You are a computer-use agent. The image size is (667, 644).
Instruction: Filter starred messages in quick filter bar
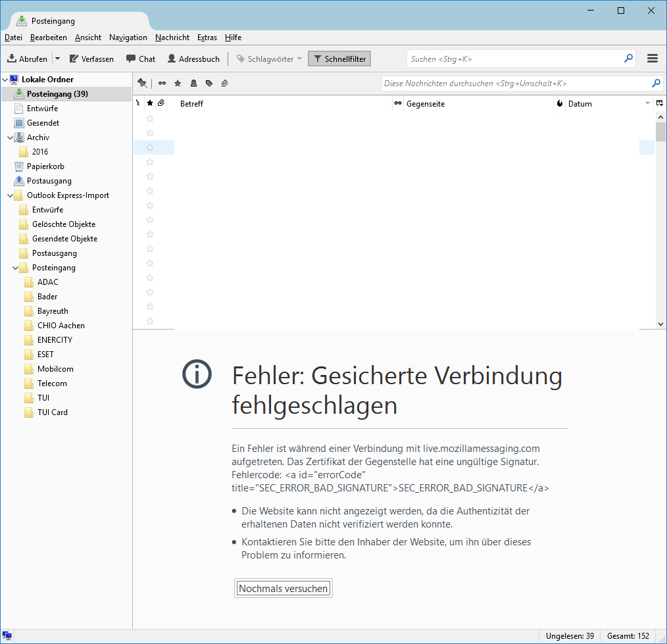178,84
